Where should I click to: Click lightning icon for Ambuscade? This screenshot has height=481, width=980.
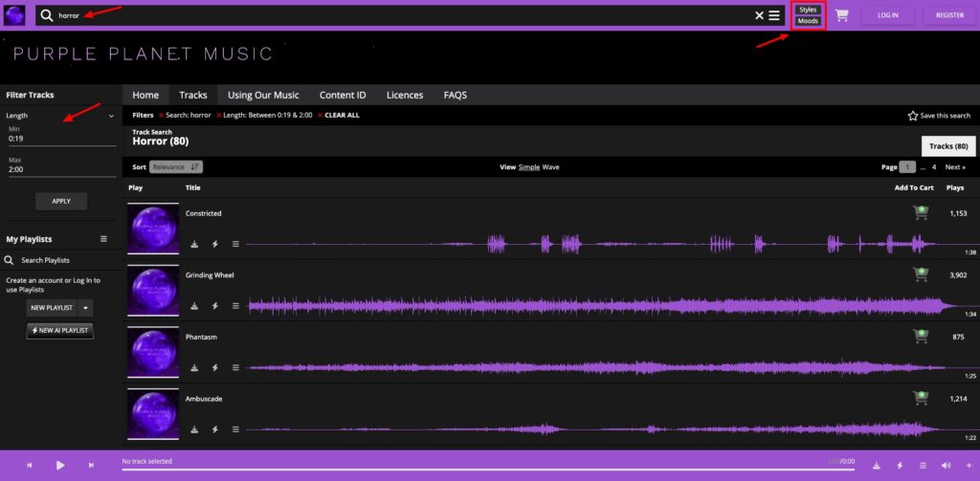[215, 429]
